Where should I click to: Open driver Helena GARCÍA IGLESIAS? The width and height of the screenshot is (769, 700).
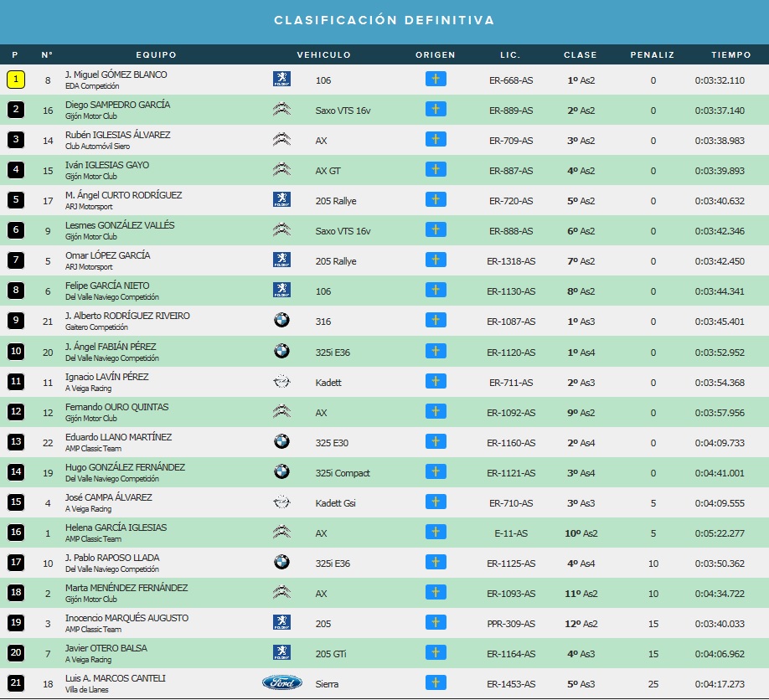pyautogui.click(x=116, y=528)
